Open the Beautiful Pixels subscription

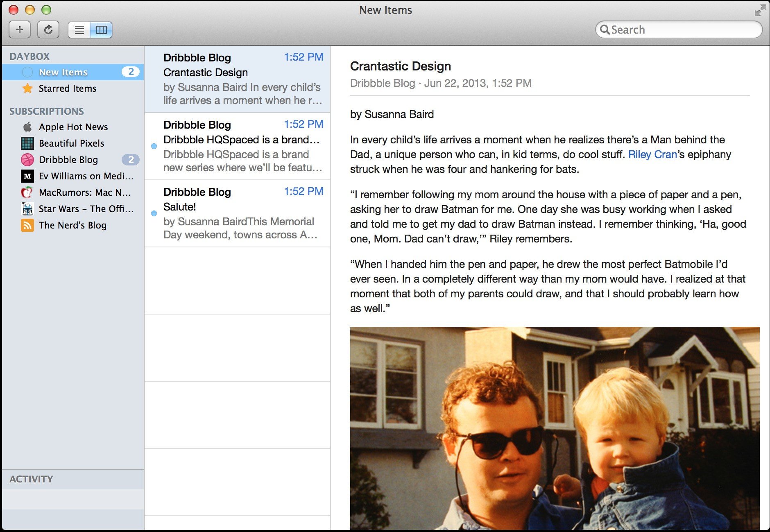pyautogui.click(x=73, y=143)
